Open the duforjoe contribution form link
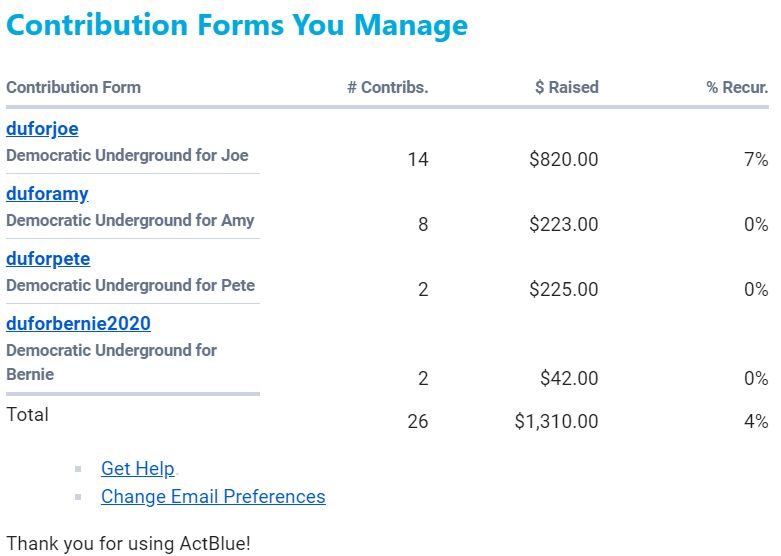Viewport: 781px width, 556px height. tap(42, 129)
